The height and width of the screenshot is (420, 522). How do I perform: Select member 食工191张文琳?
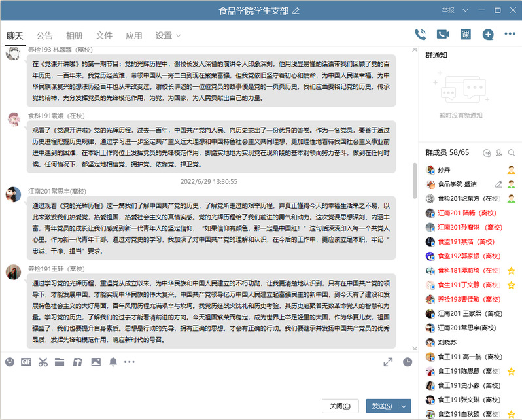[x=470, y=400]
